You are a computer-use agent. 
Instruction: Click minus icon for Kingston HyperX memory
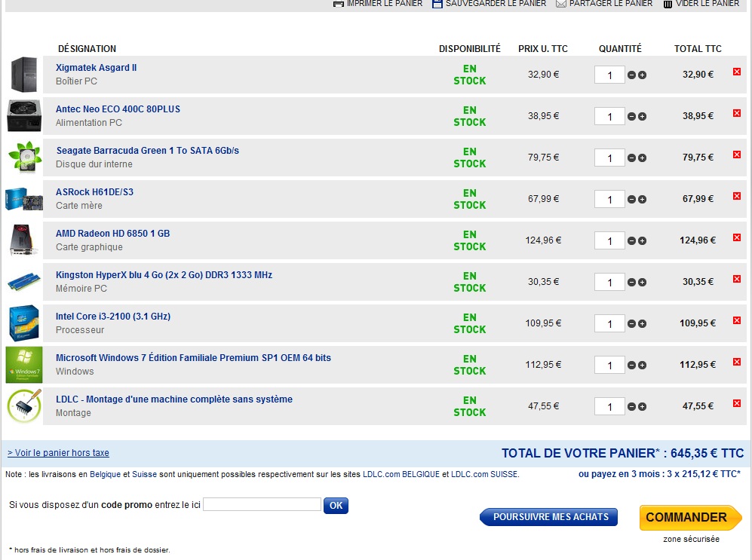[x=632, y=283]
